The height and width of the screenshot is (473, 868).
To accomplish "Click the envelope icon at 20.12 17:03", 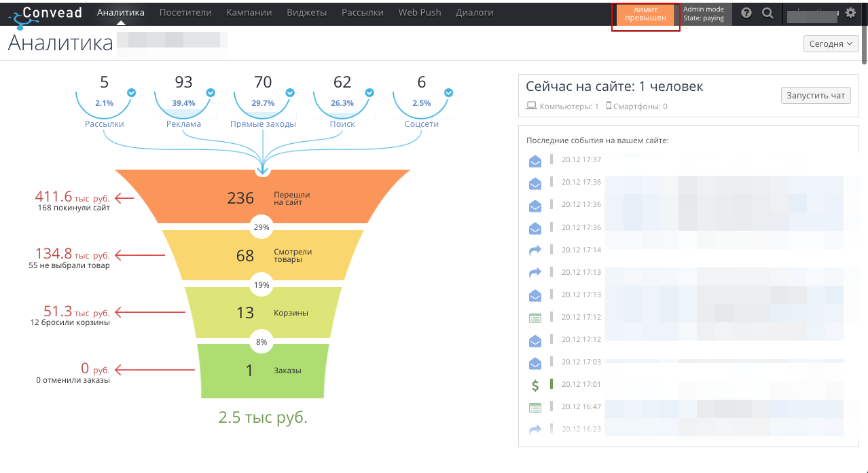I will pyautogui.click(x=535, y=363).
